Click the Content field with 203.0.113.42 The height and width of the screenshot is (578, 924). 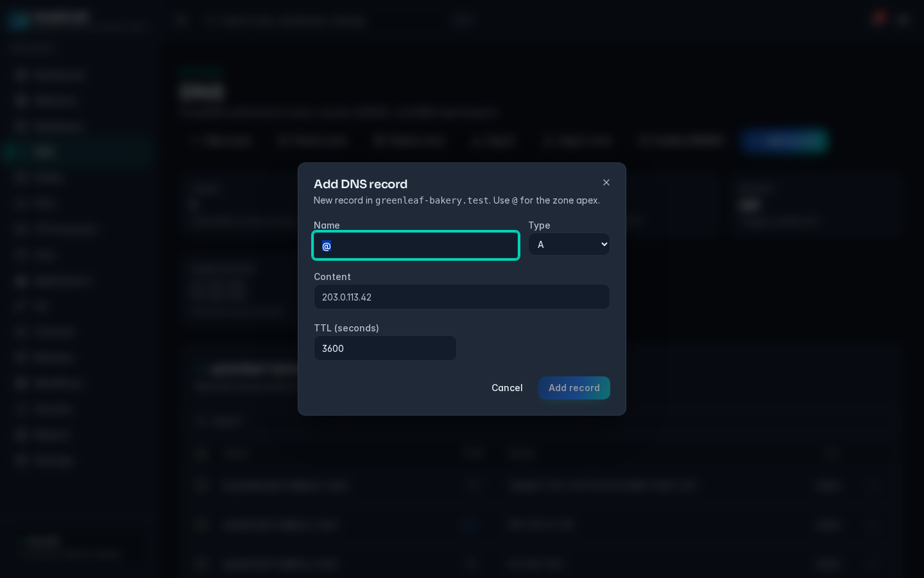pyautogui.click(x=462, y=297)
